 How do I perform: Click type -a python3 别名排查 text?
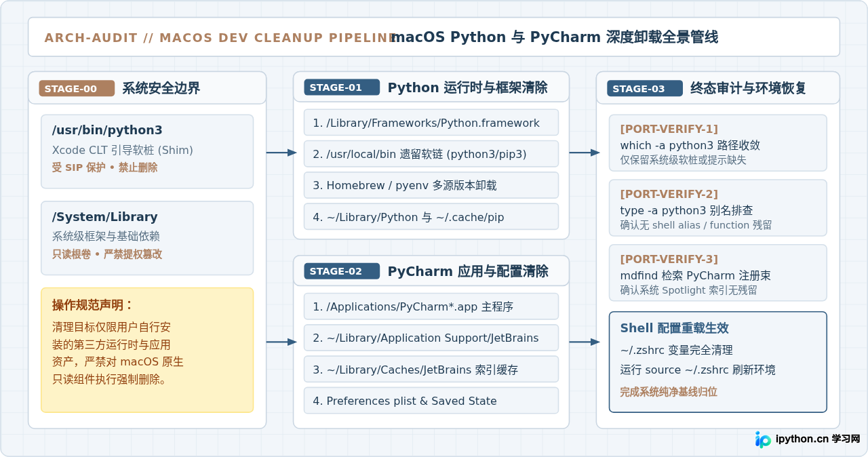coord(687,210)
